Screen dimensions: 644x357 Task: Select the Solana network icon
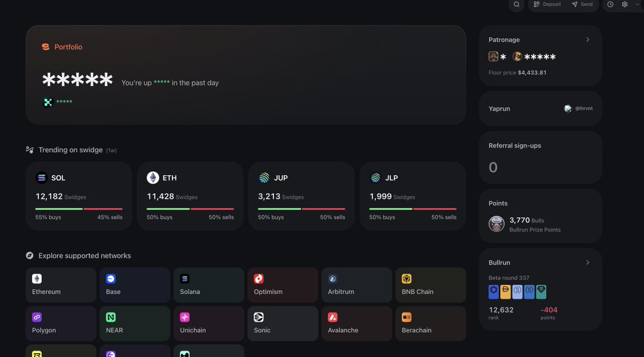pos(185,279)
